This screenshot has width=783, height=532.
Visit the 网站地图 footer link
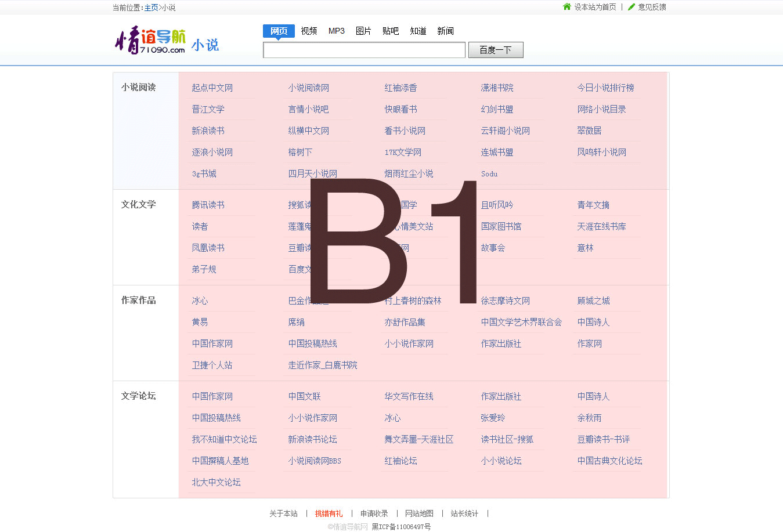(x=420, y=513)
